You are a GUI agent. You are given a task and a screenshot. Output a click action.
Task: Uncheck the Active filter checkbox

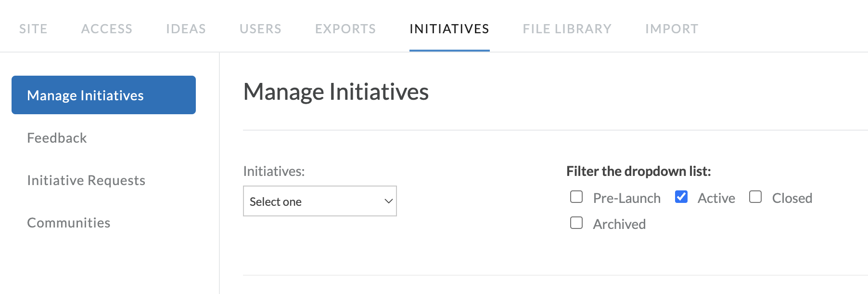click(681, 197)
